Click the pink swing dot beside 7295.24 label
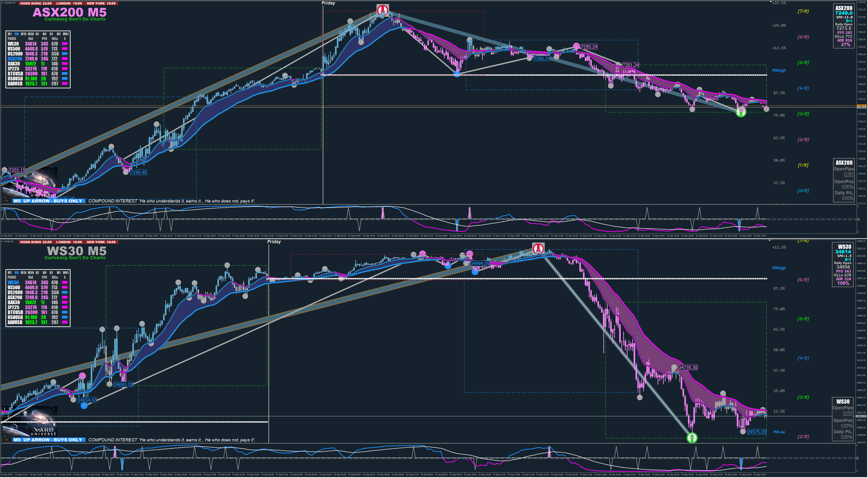The height and width of the screenshot is (478, 868). coord(576,47)
